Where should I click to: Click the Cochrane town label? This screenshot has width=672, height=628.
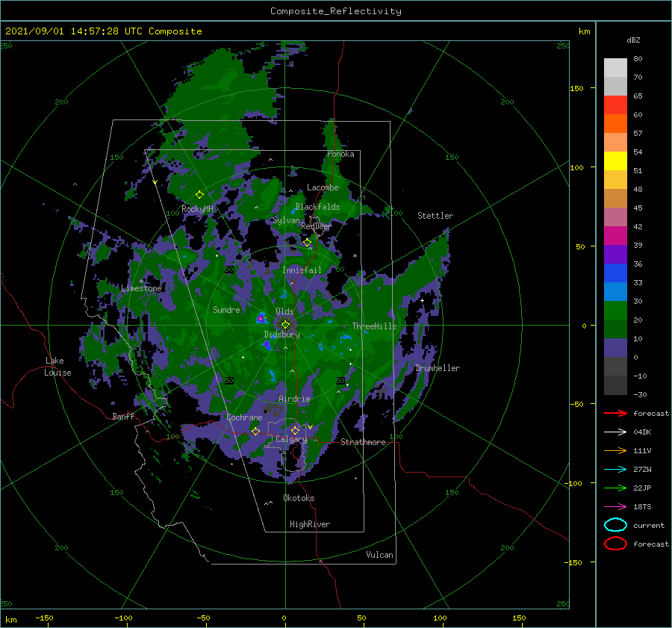coord(244,417)
